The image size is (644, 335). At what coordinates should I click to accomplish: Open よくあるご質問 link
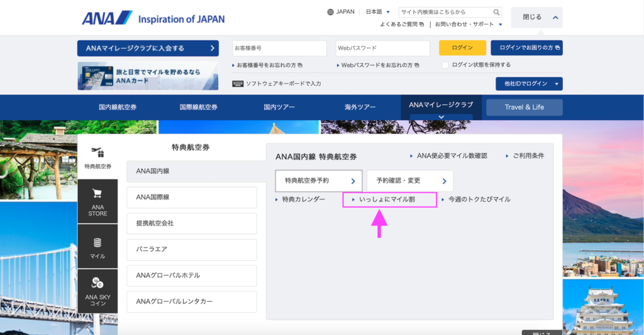(402, 25)
